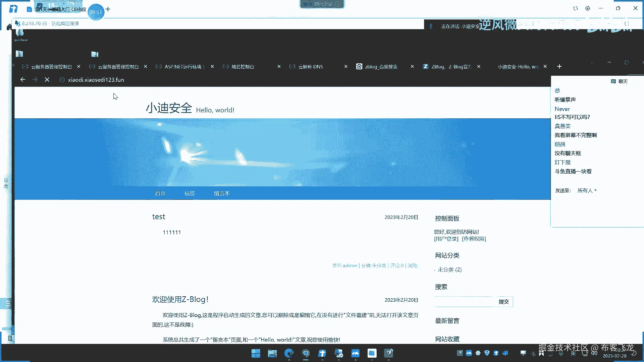644x362 pixels.
Task: Open 留言本 navigation menu item
Action: [222, 193]
